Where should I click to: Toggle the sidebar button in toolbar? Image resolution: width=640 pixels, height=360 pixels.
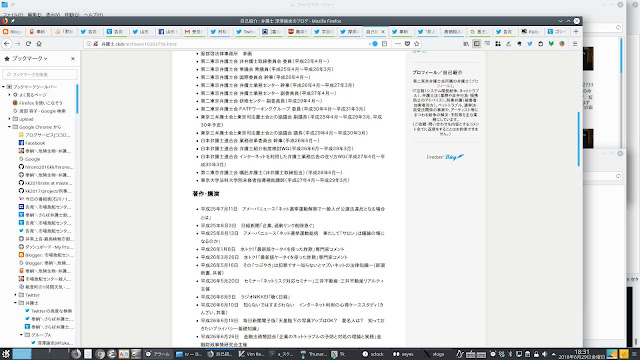point(476,44)
